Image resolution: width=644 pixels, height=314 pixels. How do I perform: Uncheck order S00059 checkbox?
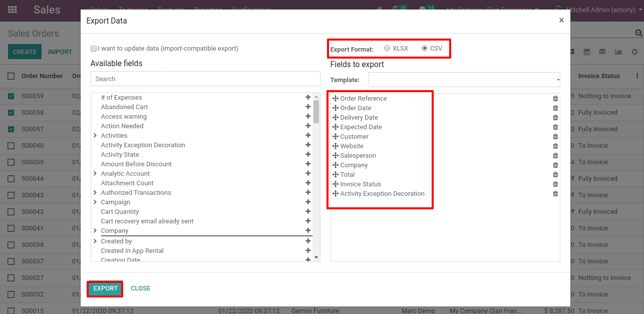[x=11, y=96]
